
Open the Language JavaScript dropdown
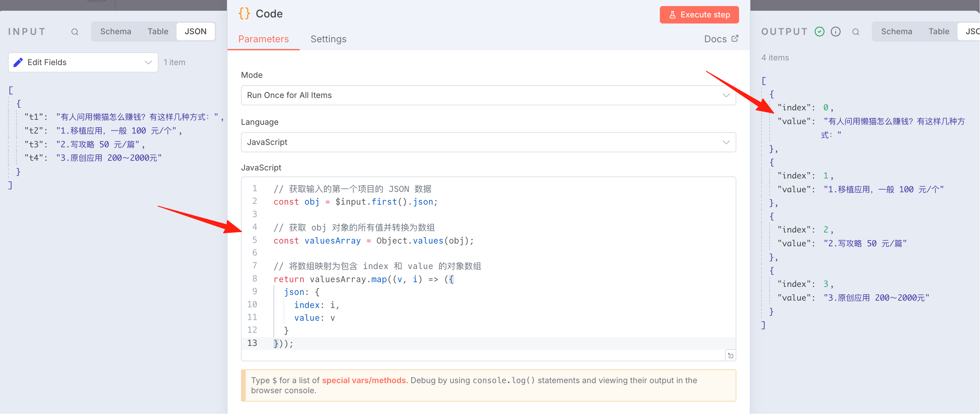488,142
